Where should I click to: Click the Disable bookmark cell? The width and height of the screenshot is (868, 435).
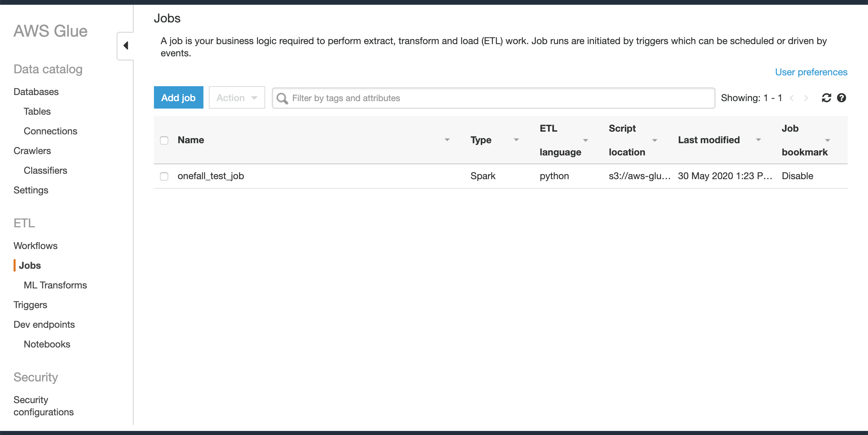[797, 176]
